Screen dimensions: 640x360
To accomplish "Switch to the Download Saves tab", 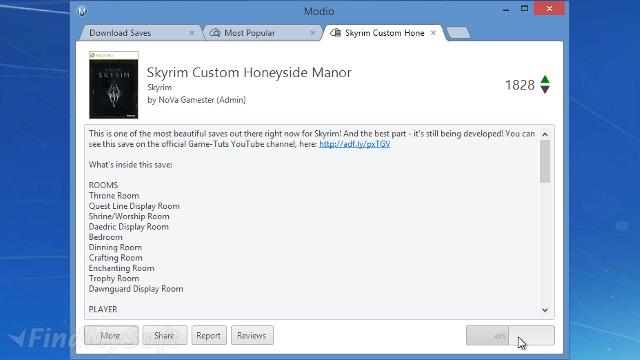I will point(120,33).
